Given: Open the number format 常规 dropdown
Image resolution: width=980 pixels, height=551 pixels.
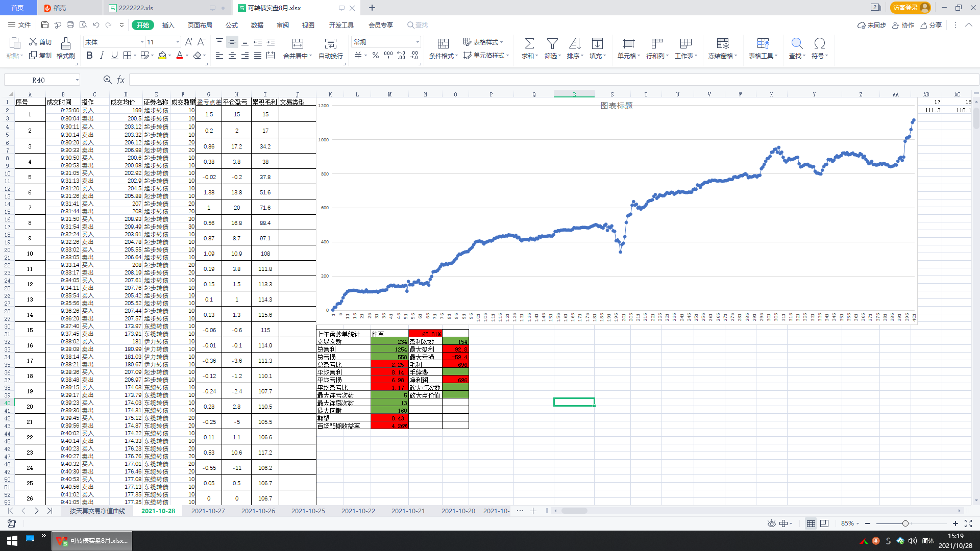Looking at the screenshot, I should click(418, 42).
